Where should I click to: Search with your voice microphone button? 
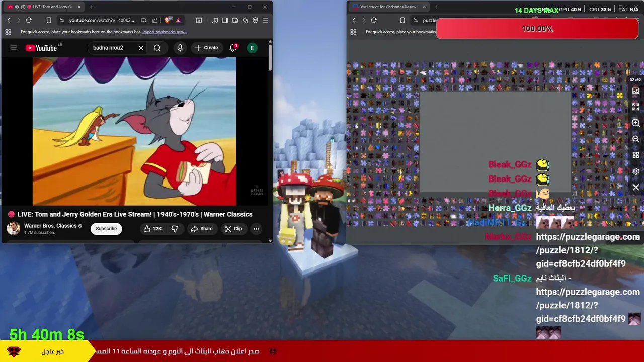[180, 48]
